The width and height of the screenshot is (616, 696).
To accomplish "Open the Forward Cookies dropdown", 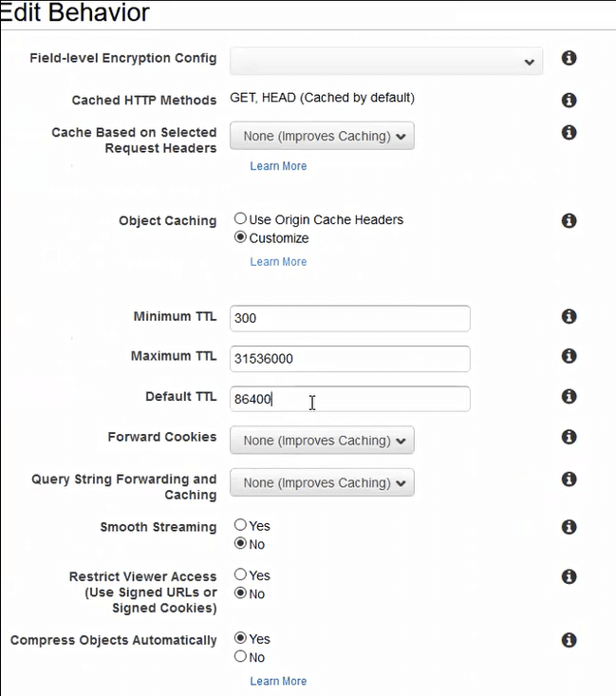I will click(x=322, y=441).
